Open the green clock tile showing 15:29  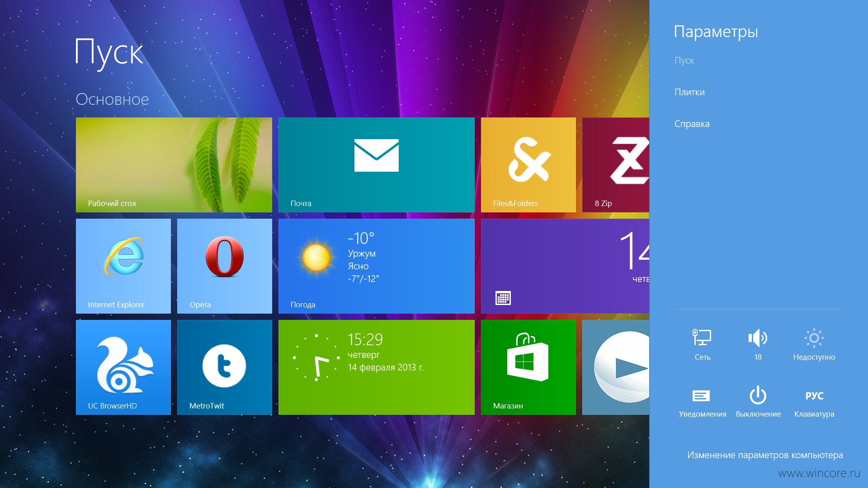coord(377,367)
